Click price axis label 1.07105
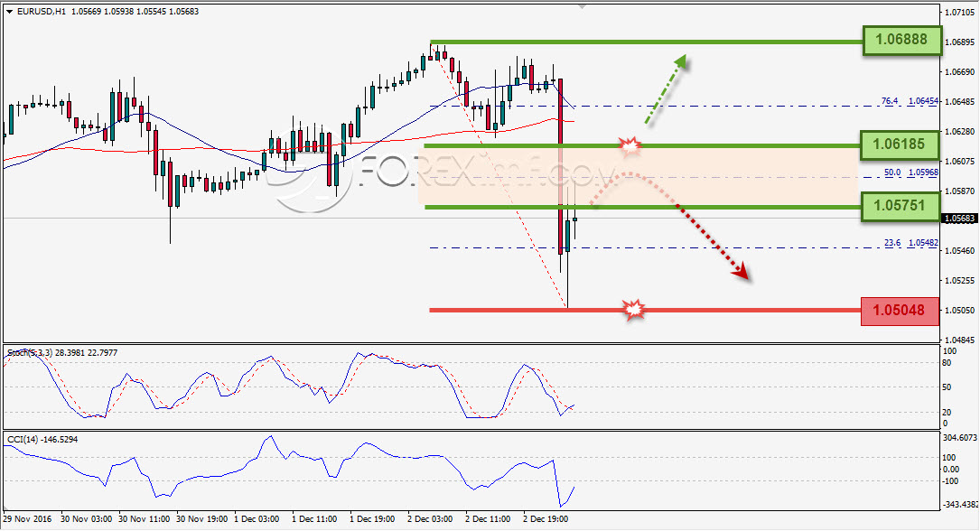Viewport: 980px width, 531px height. pyautogui.click(x=960, y=13)
